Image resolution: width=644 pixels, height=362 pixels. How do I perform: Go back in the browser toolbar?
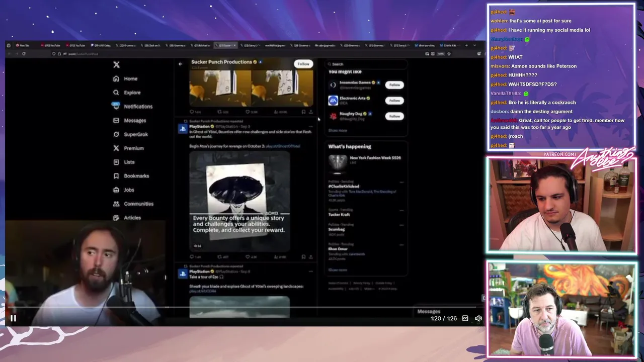(10, 54)
